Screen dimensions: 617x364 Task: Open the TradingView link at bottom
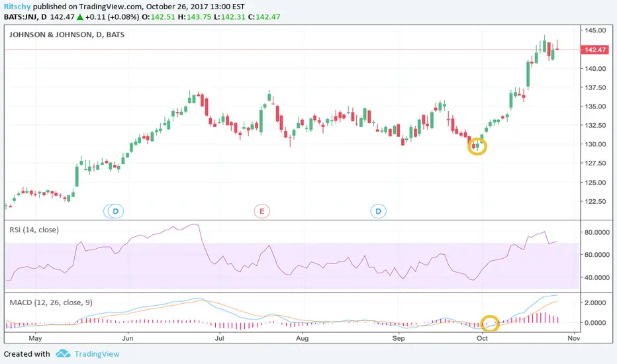point(97,354)
